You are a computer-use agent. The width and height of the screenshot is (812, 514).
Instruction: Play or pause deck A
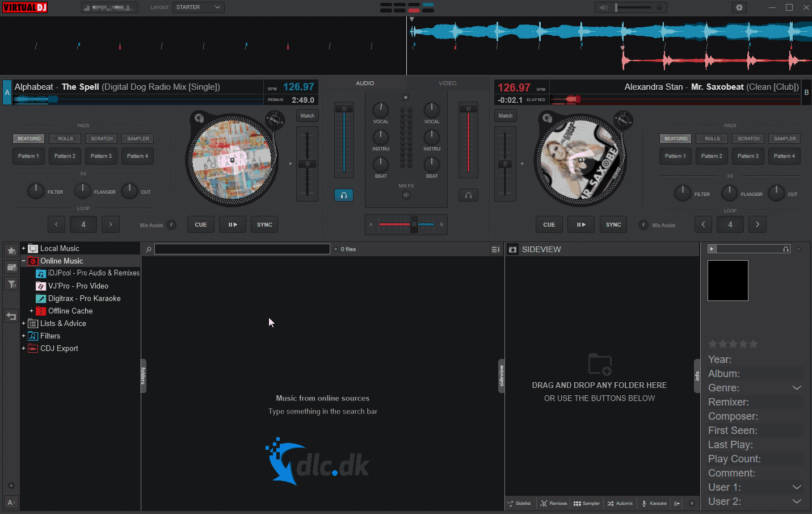(x=233, y=225)
